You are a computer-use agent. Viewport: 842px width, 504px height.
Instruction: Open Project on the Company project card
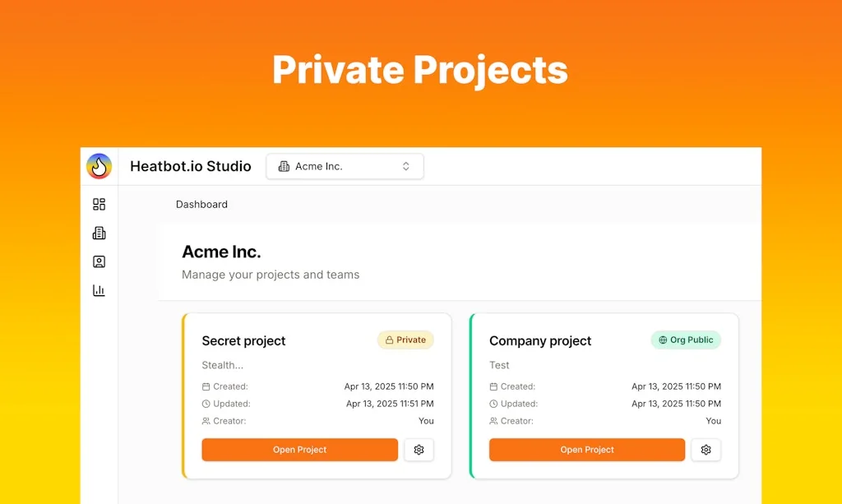pyautogui.click(x=586, y=450)
